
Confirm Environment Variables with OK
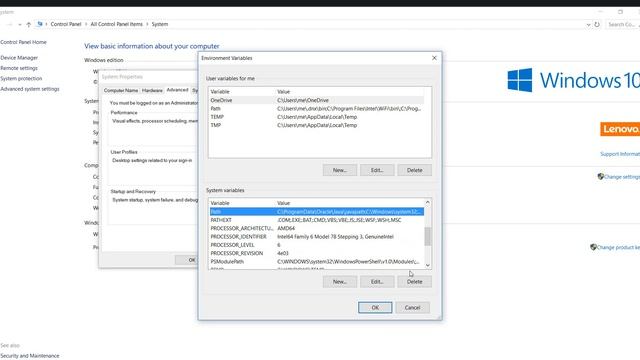[x=375, y=307]
